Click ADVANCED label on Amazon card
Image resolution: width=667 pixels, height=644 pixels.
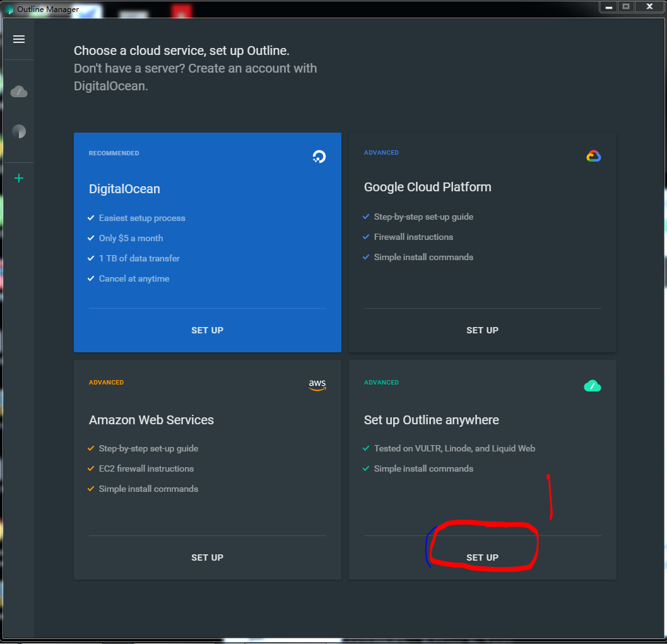(x=106, y=382)
